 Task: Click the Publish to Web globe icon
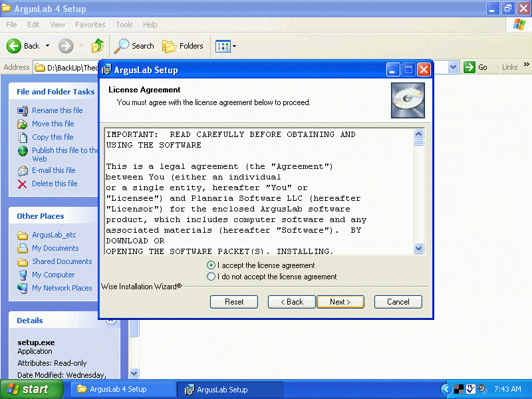pos(23,151)
